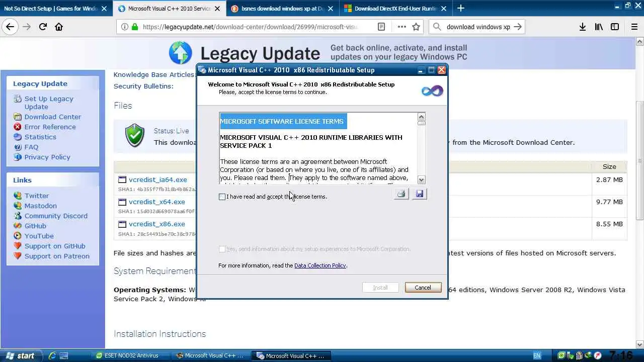Open 'Support on Patreon' link
644x362 pixels.
[57, 256]
